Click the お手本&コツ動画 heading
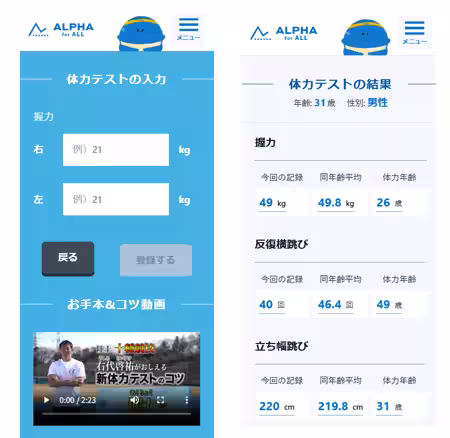Screen dimensions: 450x438 (116, 304)
